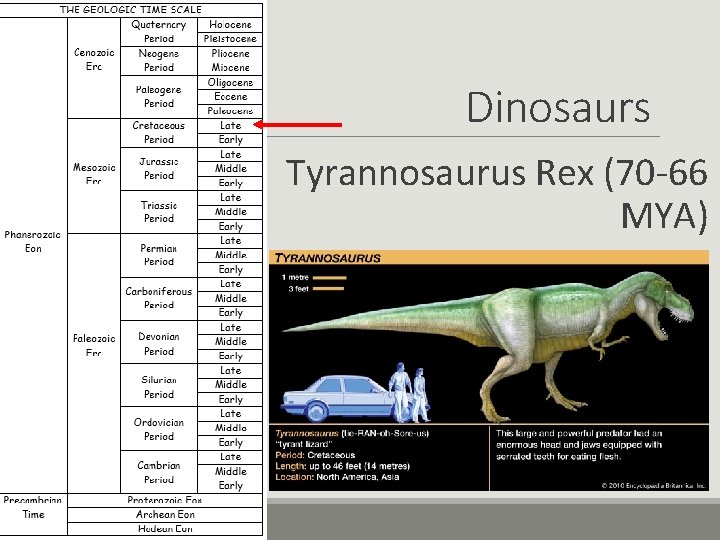Click the "Paleozoic Era" cell
This screenshot has height=540, width=720.
[x=94, y=363]
